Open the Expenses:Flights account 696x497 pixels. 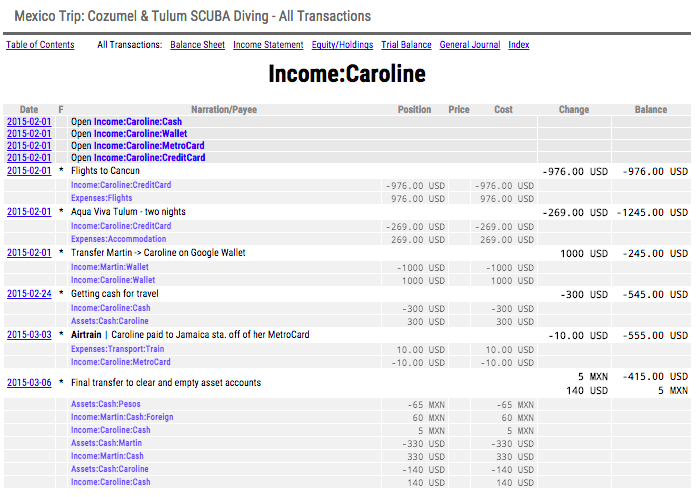[x=102, y=198]
